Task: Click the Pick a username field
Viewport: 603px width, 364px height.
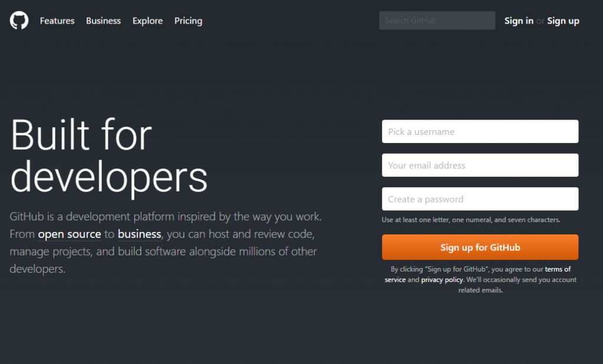Action: pos(480,131)
